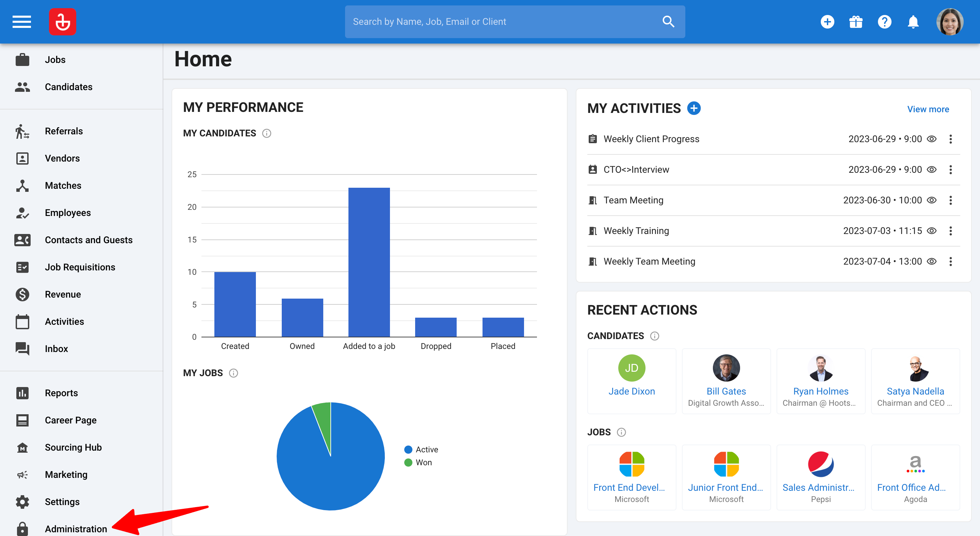Open Front Office Ad... Agoda job
The image size is (980, 536).
pos(915,478)
